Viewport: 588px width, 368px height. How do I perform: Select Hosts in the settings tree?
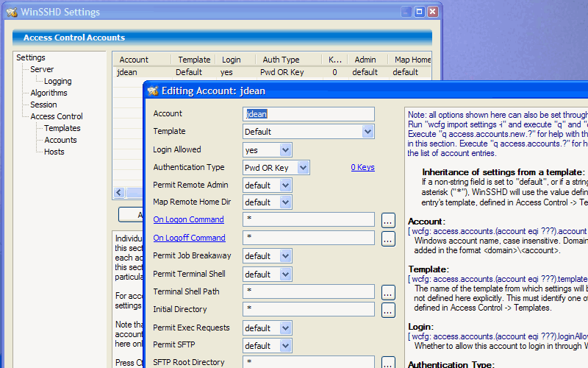pos(54,152)
